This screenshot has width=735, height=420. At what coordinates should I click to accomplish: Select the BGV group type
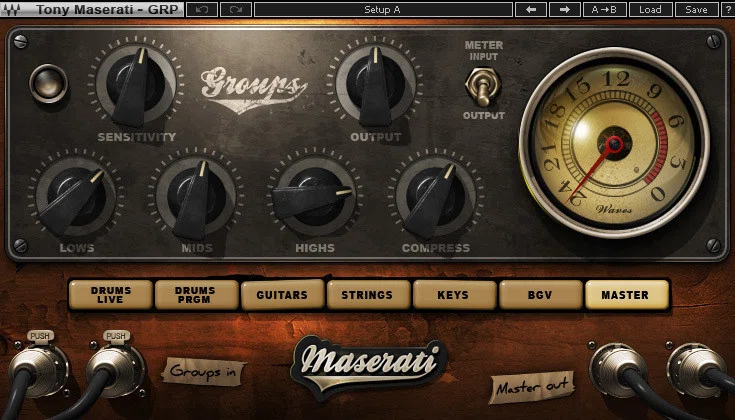(x=540, y=295)
